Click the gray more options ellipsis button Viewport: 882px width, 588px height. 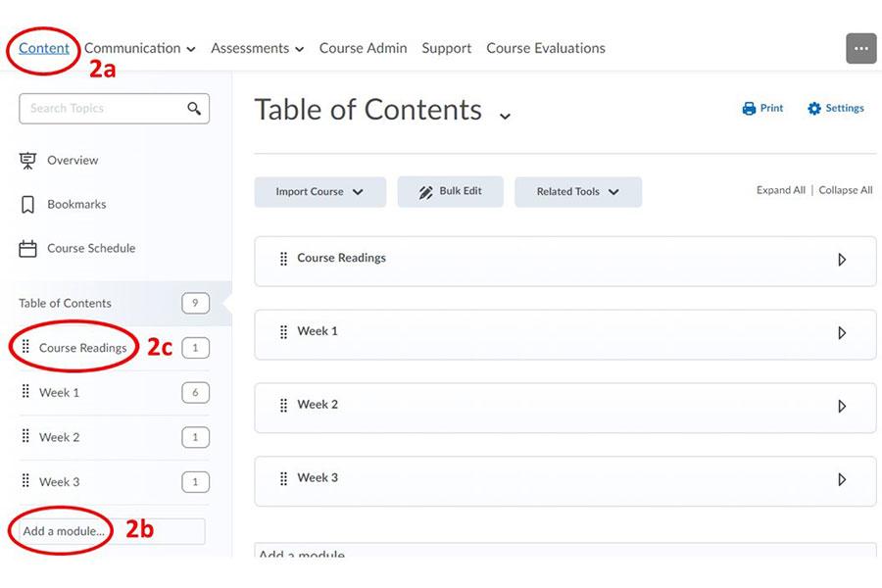[860, 48]
